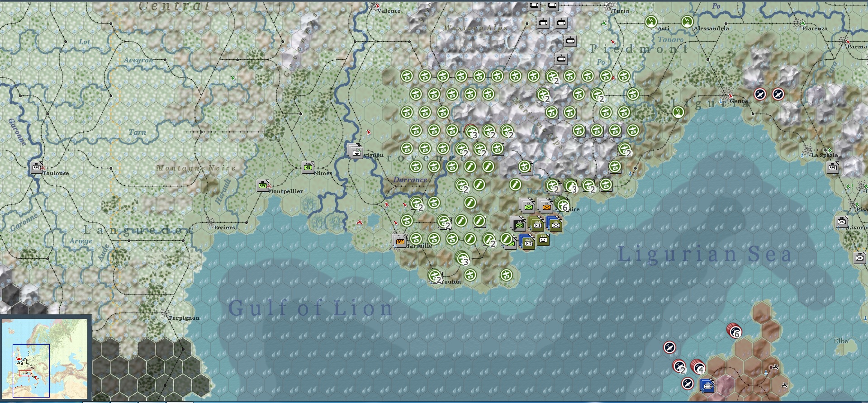Click the red airfield marker at Genoa
The image size is (868, 403).
730,96
